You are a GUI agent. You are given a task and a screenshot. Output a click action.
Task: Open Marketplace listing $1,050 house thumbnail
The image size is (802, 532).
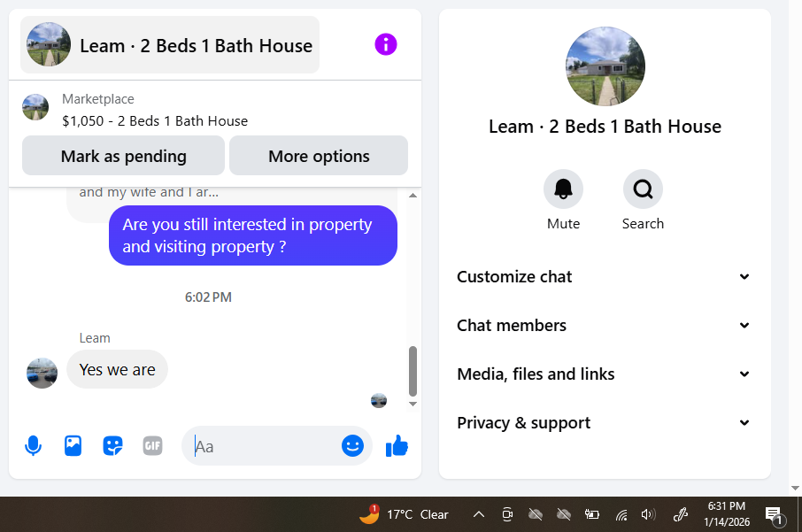click(35, 107)
